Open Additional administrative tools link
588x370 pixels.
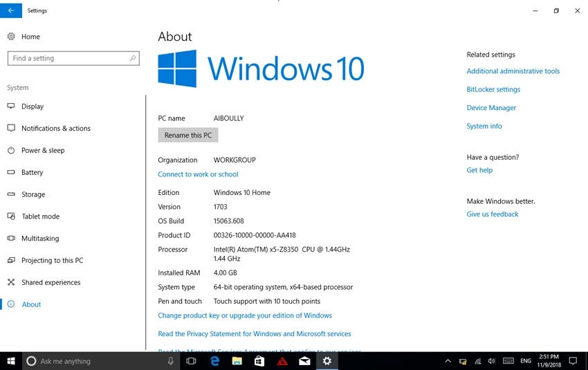coord(513,71)
